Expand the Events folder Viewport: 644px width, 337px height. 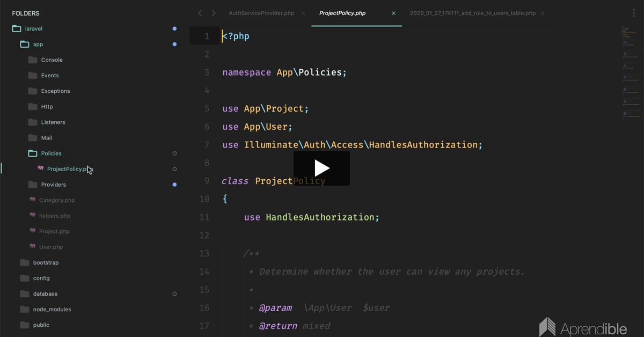[x=50, y=75]
